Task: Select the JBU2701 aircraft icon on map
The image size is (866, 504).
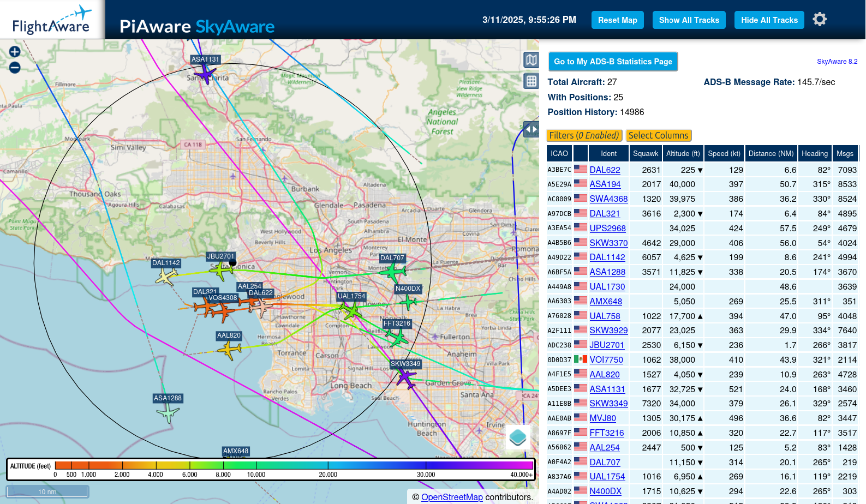Action: tap(222, 270)
